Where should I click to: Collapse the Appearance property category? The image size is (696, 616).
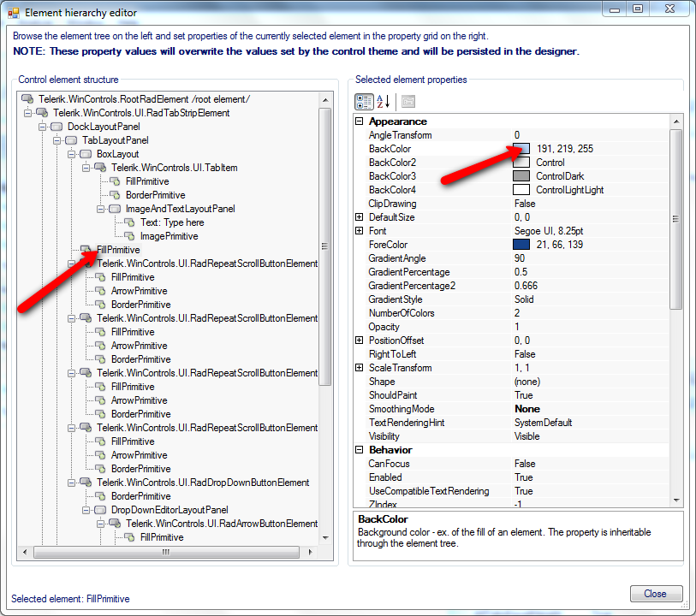pos(359,121)
